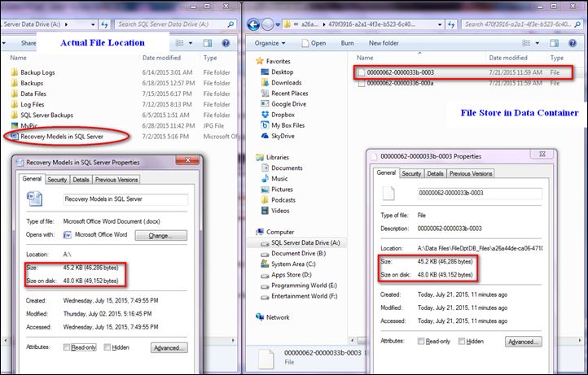
Task: Open Dropbox in Favorites
Action: (x=283, y=115)
